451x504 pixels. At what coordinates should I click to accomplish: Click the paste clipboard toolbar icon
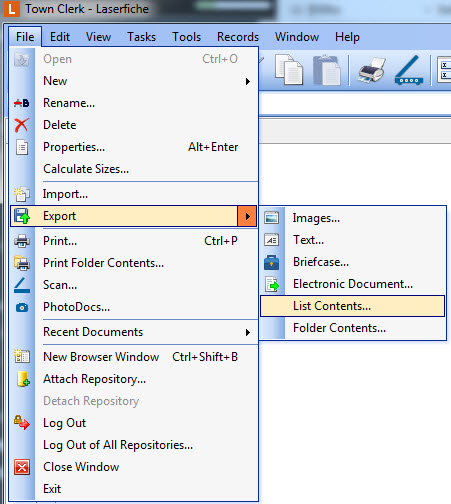point(327,70)
